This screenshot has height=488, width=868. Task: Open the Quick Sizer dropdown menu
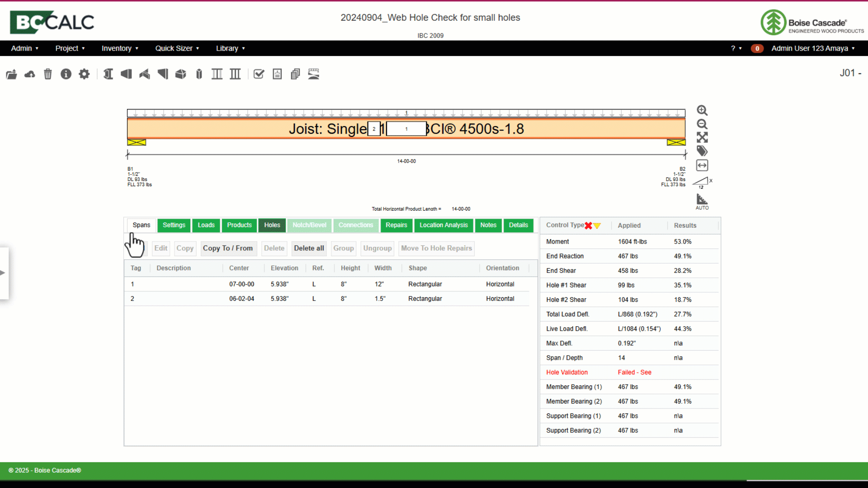pyautogui.click(x=177, y=48)
